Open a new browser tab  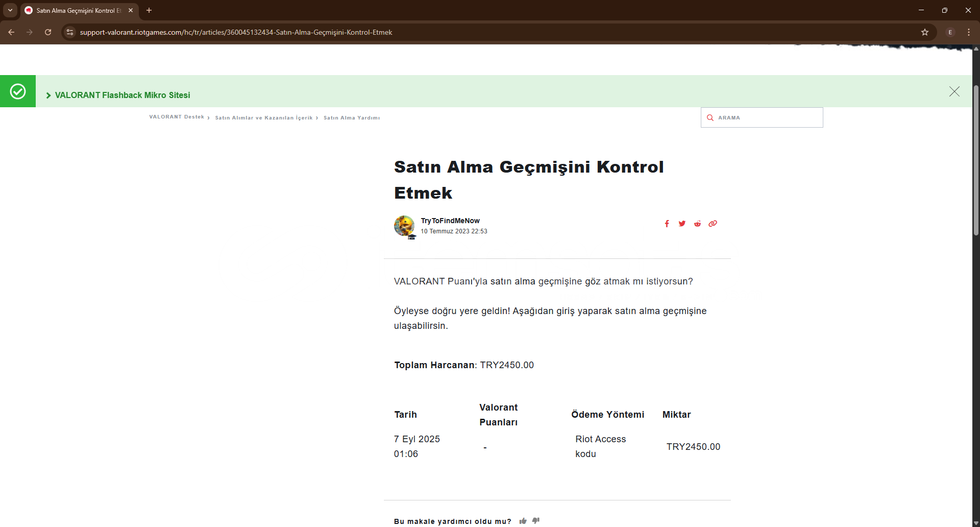coord(149,10)
